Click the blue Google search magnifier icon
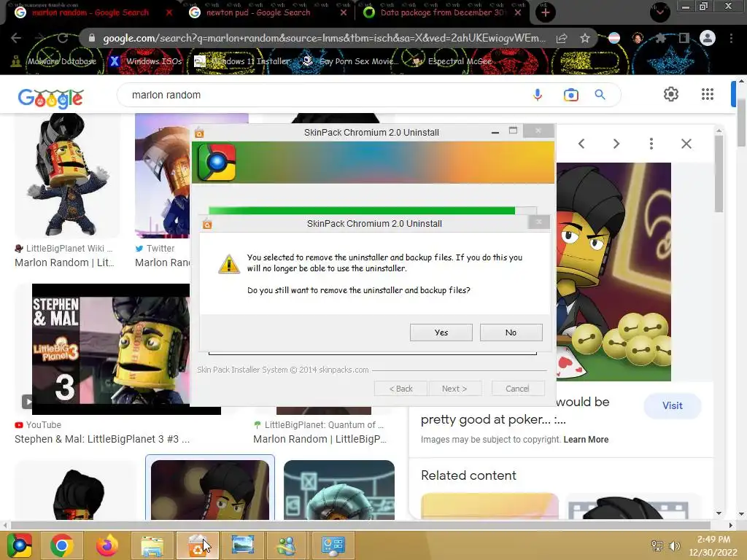 (x=600, y=95)
